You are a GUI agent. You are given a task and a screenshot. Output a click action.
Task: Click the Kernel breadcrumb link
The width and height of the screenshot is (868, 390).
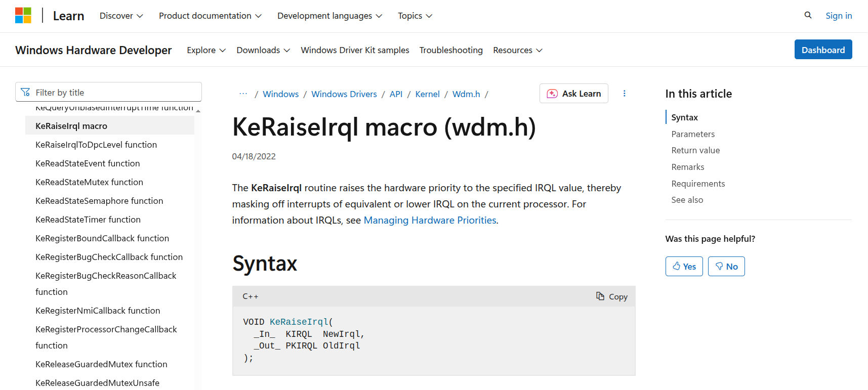point(427,94)
